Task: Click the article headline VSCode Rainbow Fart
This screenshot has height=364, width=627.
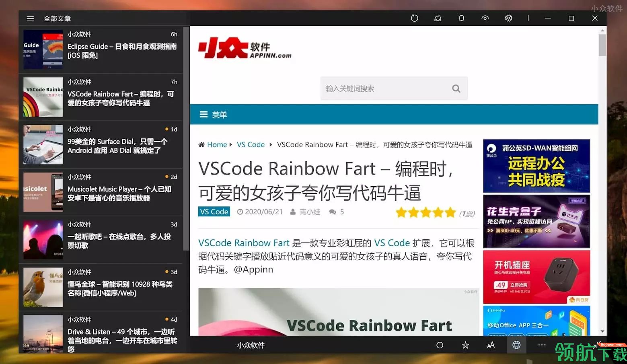Action: pos(326,181)
